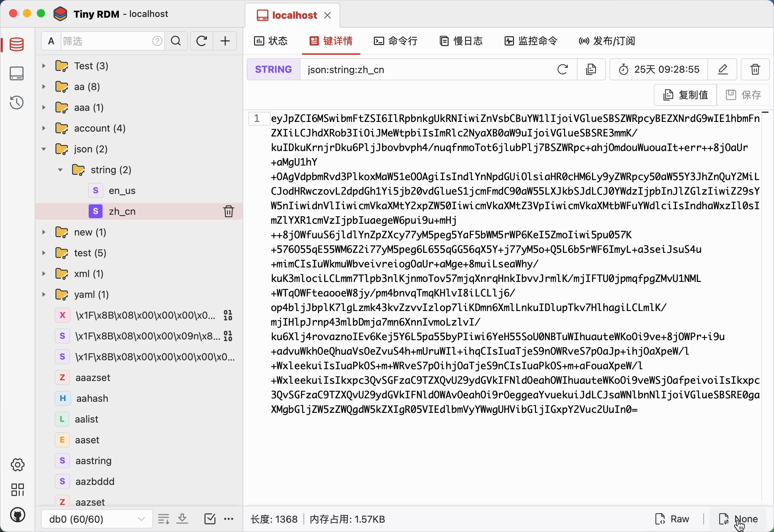774x532 pixels.
Task: Add a new key with plus icon
Action: pyautogui.click(x=225, y=41)
